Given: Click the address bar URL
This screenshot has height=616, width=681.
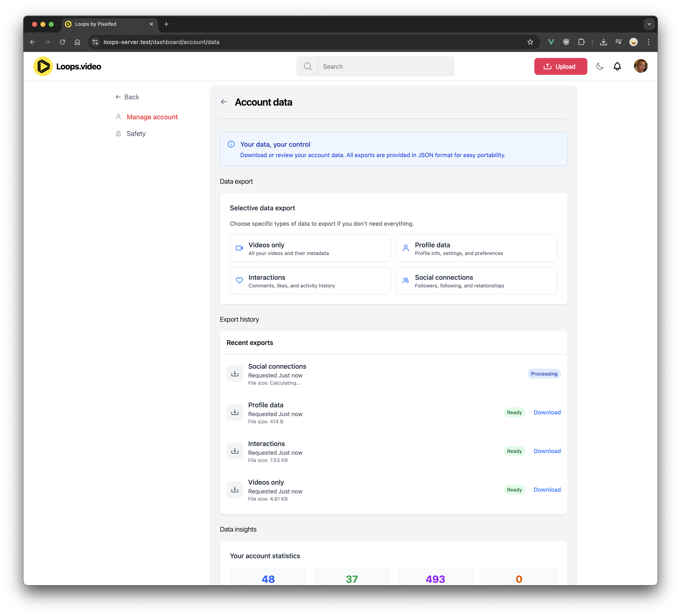Looking at the screenshot, I should coord(161,42).
